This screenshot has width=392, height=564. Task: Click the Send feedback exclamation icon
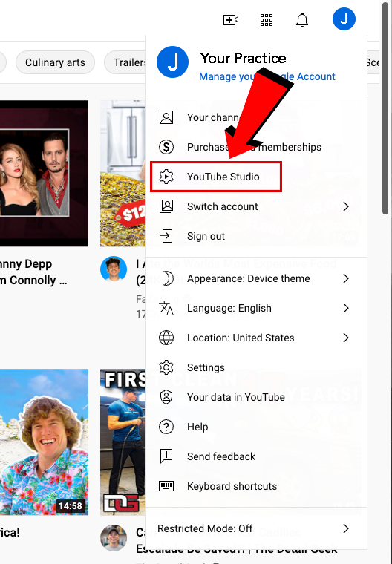point(166,456)
